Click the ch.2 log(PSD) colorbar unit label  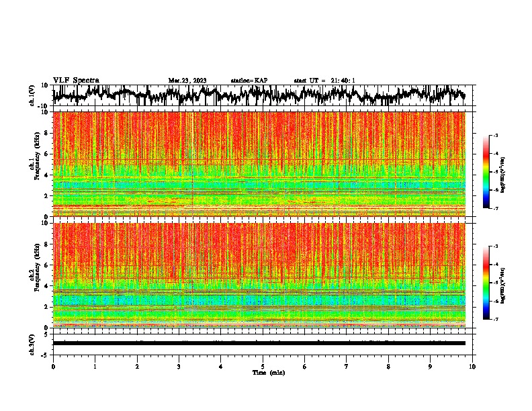point(502,285)
